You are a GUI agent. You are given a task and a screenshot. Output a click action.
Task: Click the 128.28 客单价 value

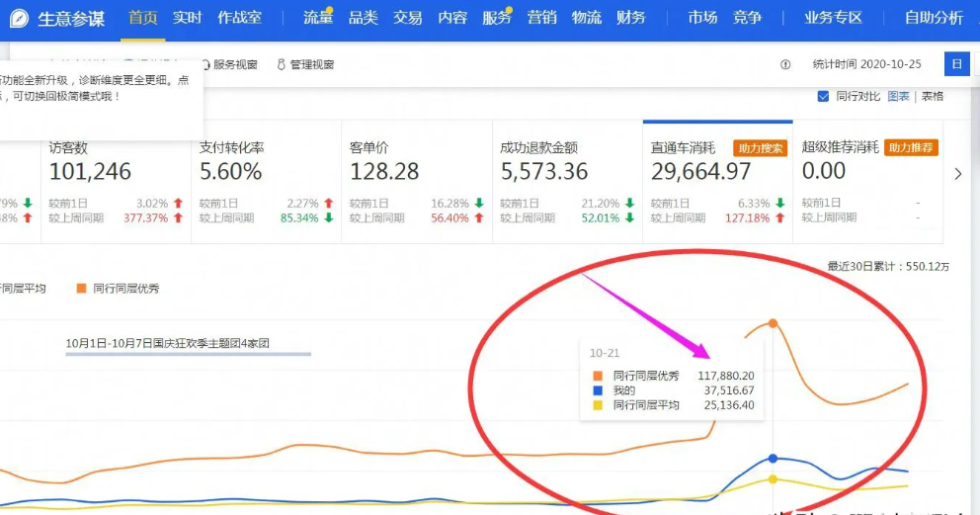(384, 171)
